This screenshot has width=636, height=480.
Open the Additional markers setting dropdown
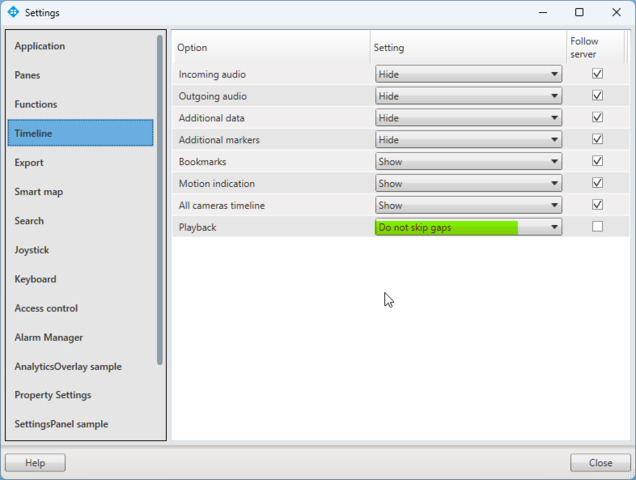tap(468, 140)
